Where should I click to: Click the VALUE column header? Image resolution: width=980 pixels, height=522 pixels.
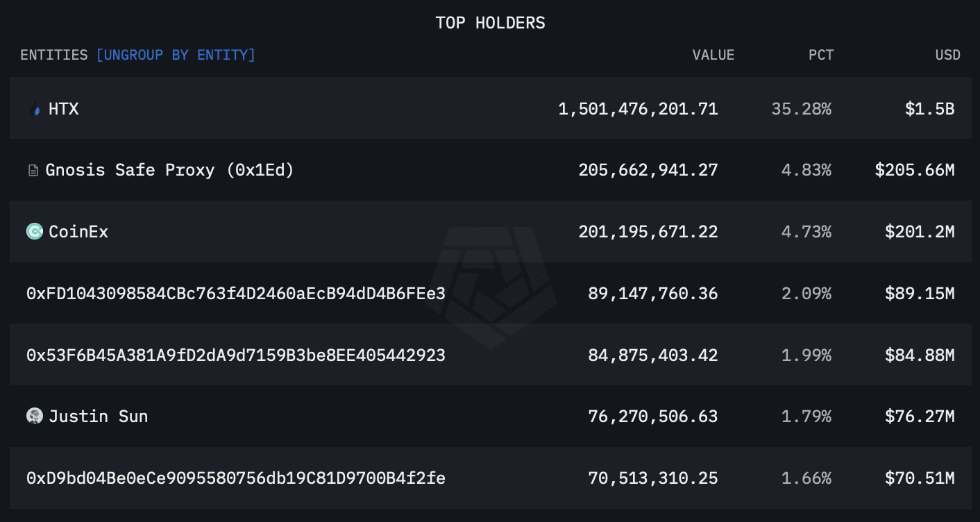point(713,55)
